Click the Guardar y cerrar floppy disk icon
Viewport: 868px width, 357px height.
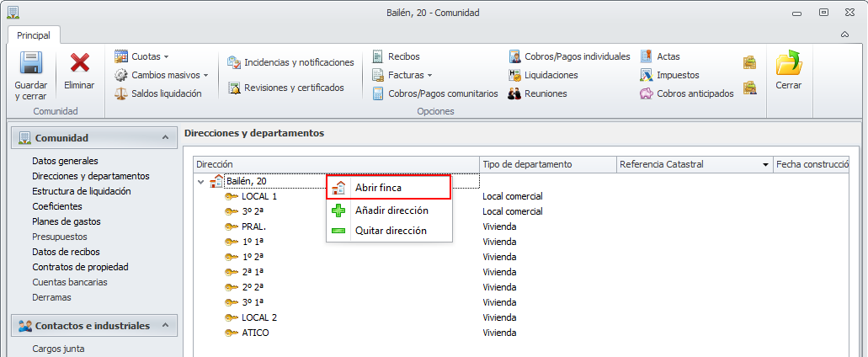tap(30, 64)
